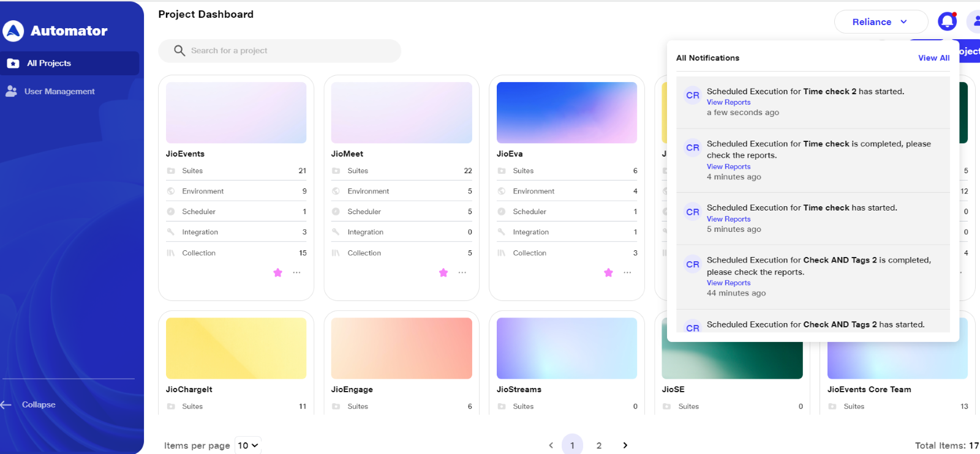The height and width of the screenshot is (454, 980).
Task: Click View All notifications link
Action: 933,58
